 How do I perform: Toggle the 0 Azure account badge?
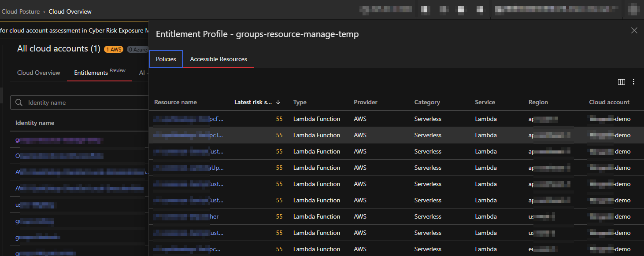coord(137,49)
